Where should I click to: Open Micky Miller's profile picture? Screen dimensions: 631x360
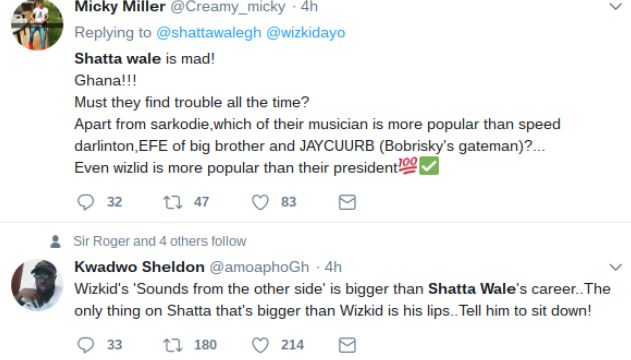tap(37, 24)
